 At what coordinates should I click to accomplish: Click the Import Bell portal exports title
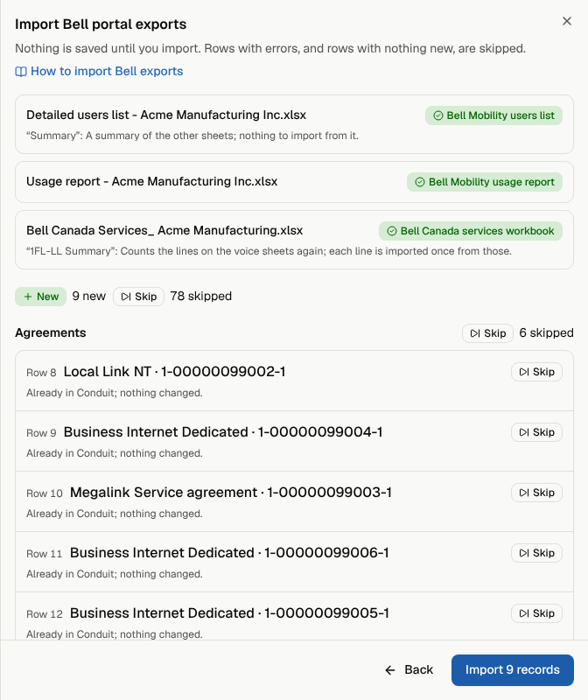pos(101,24)
